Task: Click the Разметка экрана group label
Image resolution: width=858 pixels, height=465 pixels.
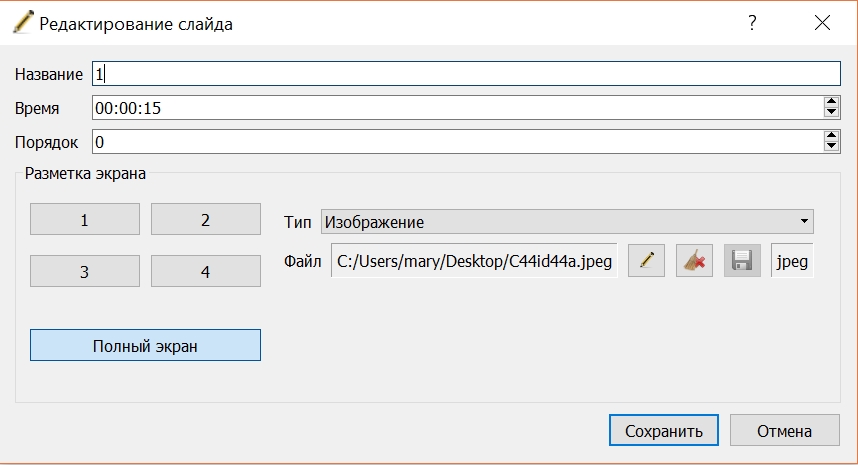Action: [x=85, y=173]
